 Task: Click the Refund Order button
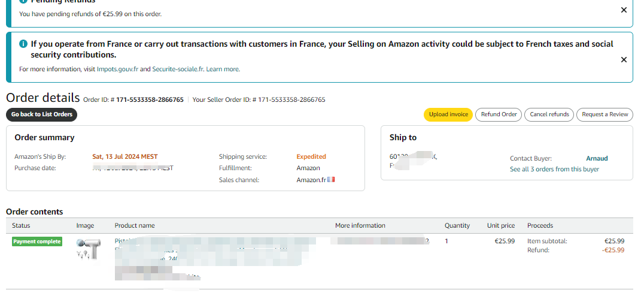point(499,114)
